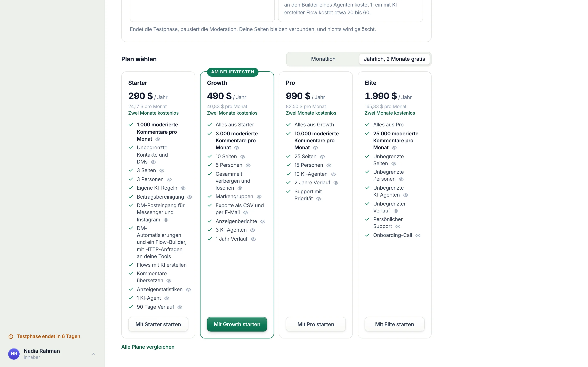This screenshot has height=367, width=588.
Task: Switch billing to Monatlich
Action: pyautogui.click(x=323, y=59)
